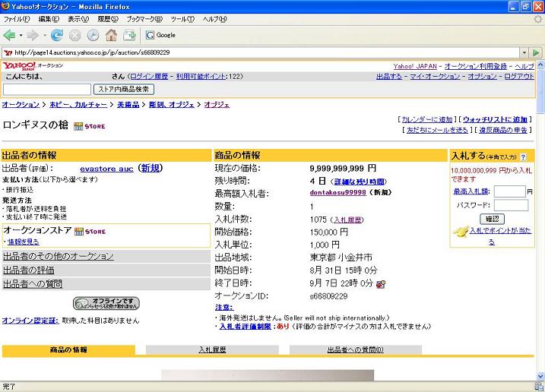Click the yellow points icon under 確認
The height and width of the screenshot is (392, 545).
click(x=461, y=231)
